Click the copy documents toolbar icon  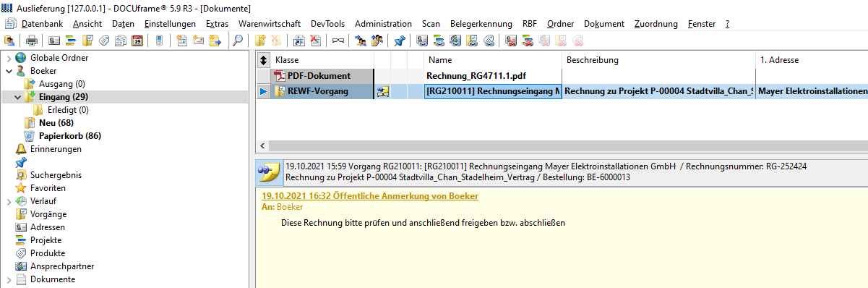(121, 41)
